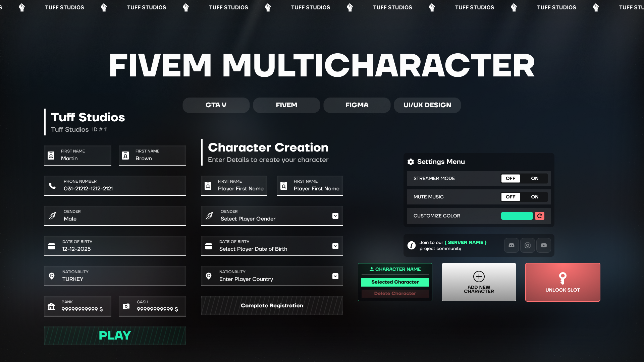Select the FIVEM tab
Screen dimensions: 644x362
click(x=286, y=105)
